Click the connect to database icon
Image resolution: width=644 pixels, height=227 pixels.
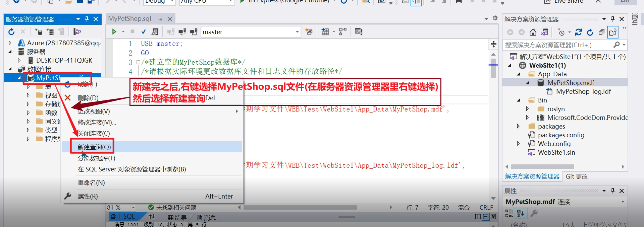pyautogui.click(x=39, y=32)
